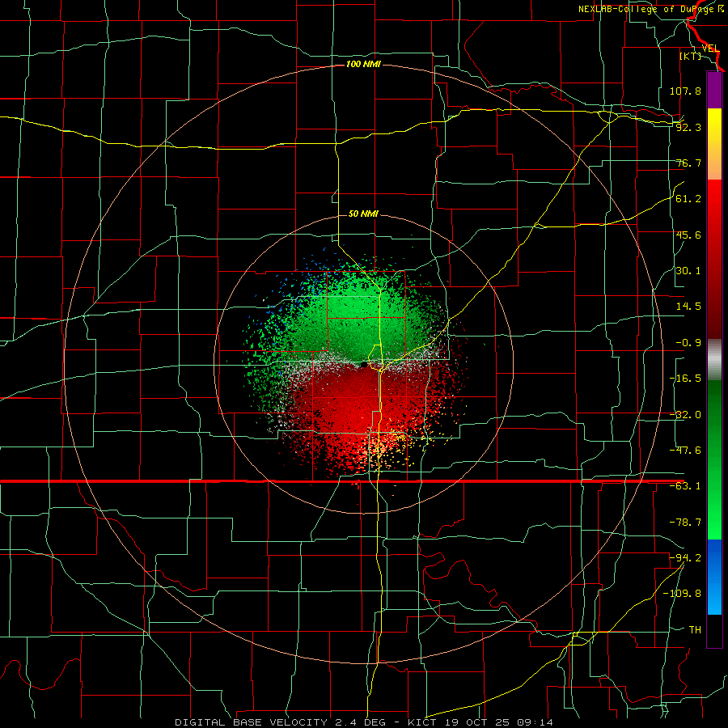
Task: Click the blue segment of the velocity scale
Action: 714,577
